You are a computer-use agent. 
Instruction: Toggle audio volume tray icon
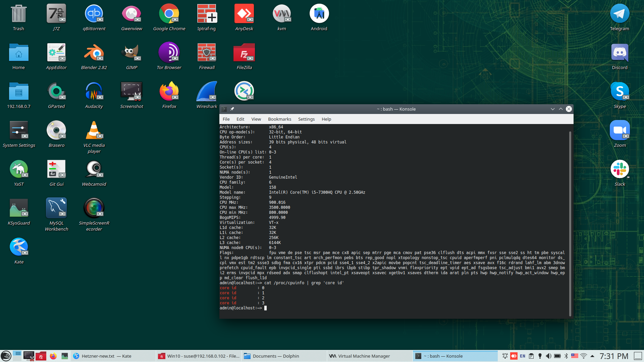tap(548, 356)
